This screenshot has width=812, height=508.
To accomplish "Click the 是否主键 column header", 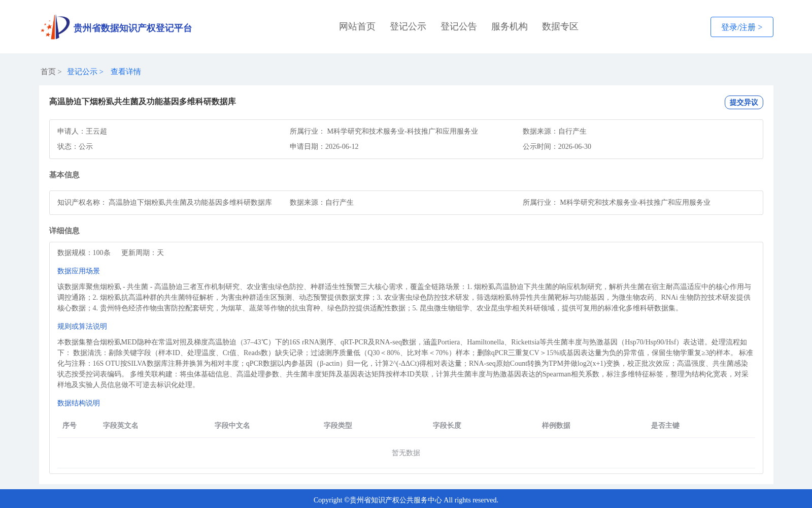I will [665, 425].
